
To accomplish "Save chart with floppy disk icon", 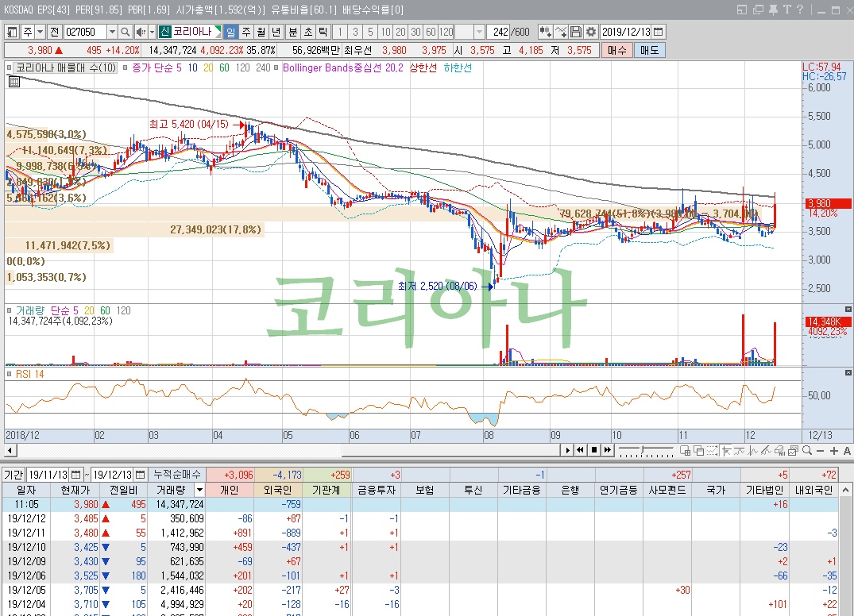I will (x=576, y=32).
